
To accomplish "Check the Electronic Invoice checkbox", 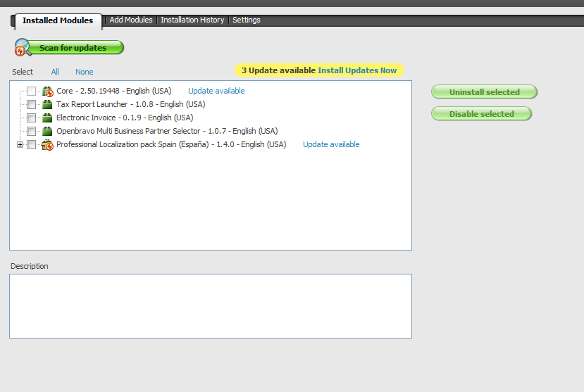I will click(x=31, y=118).
